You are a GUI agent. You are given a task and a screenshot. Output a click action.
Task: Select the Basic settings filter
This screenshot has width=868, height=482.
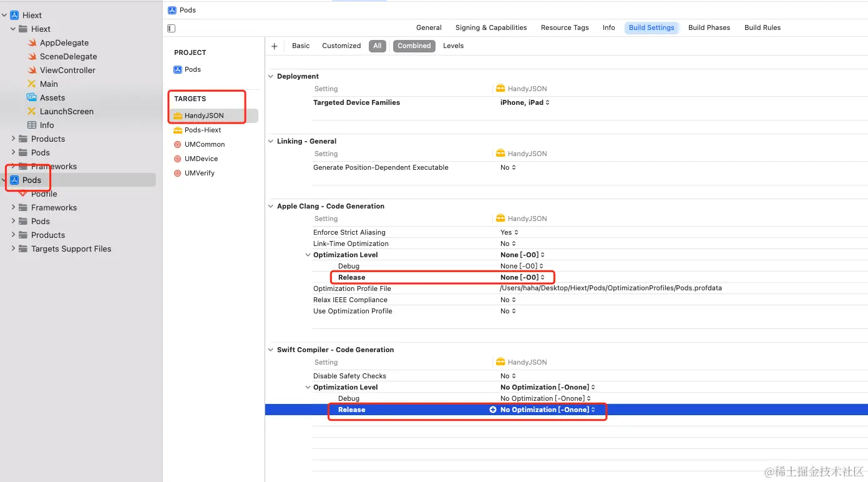tap(301, 46)
